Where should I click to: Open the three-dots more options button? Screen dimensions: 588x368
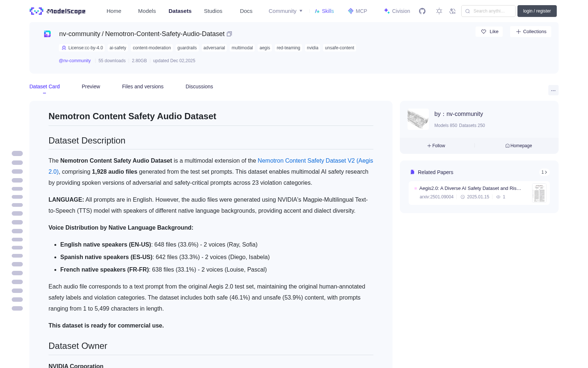coord(553,90)
